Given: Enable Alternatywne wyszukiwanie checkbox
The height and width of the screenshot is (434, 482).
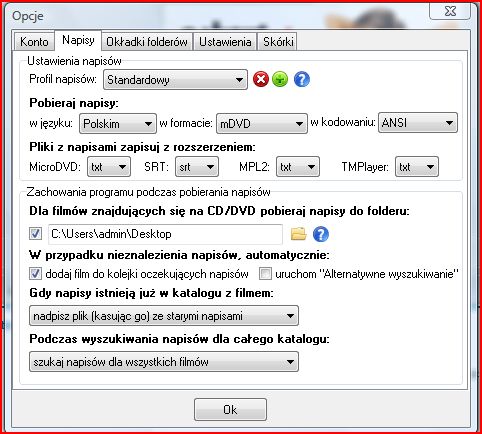Looking at the screenshot, I should pyautogui.click(x=266, y=274).
